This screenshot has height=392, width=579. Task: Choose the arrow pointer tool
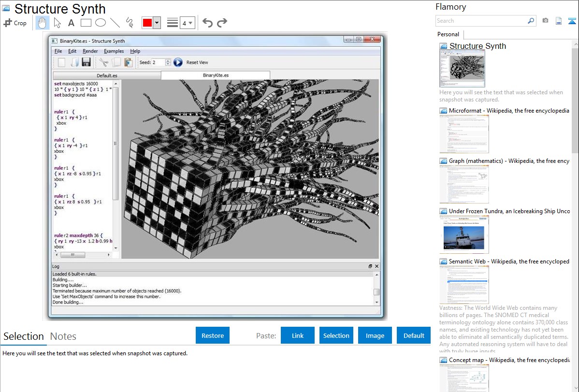tap(57, 23)
